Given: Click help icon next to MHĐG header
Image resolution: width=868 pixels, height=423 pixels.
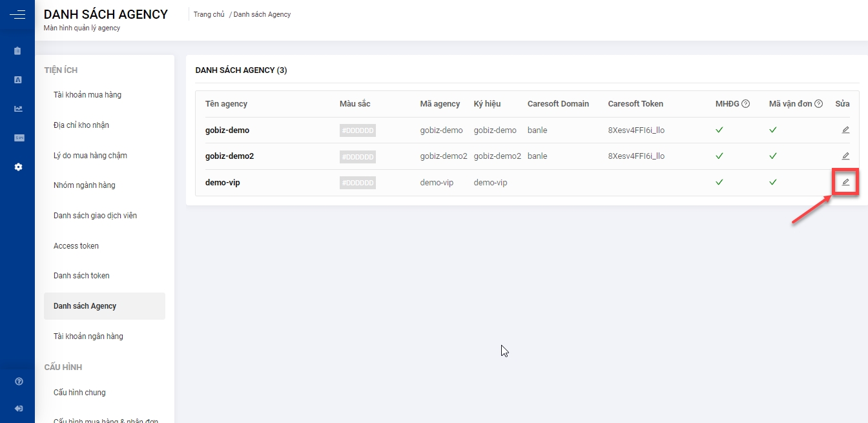Looking at the screenshot, I should tap(745, 104).
